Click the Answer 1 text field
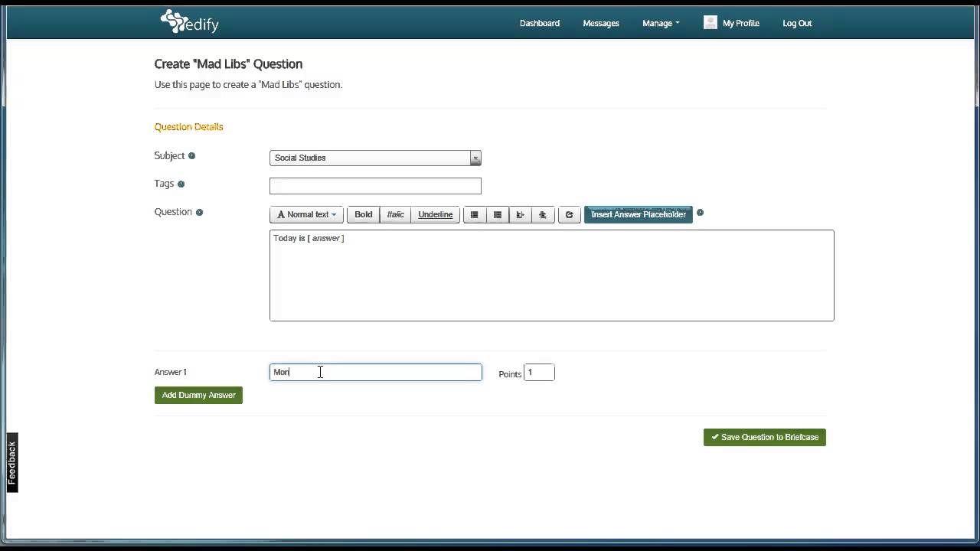This screenshot has width=980, height=551. tap(375, 372)
